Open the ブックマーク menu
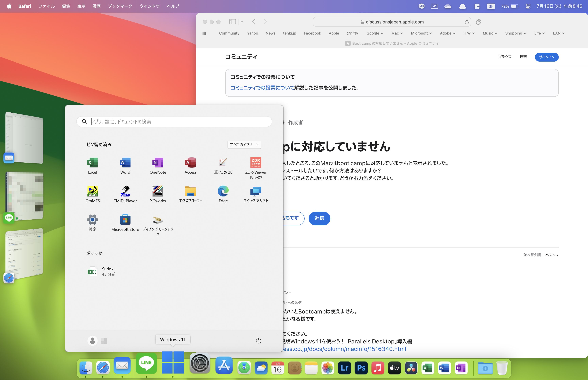Screen dimensions: 588x380 pyautogui.click(x=120, y=6)
